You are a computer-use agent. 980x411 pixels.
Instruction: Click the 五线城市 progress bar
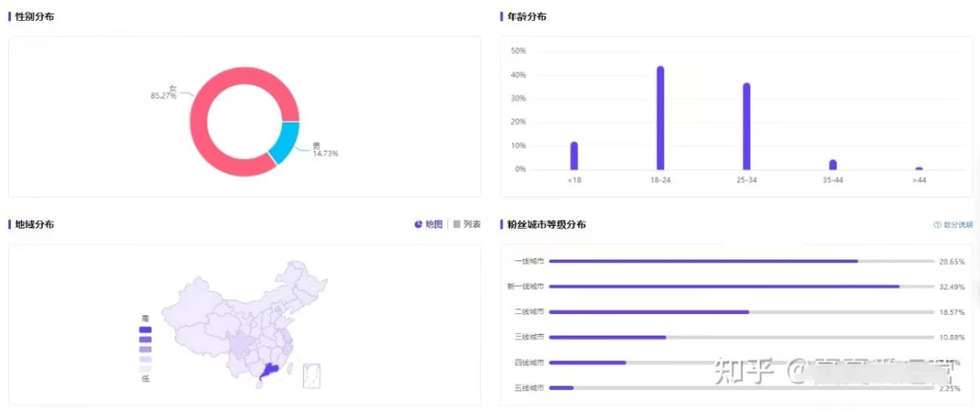[741, 388]
